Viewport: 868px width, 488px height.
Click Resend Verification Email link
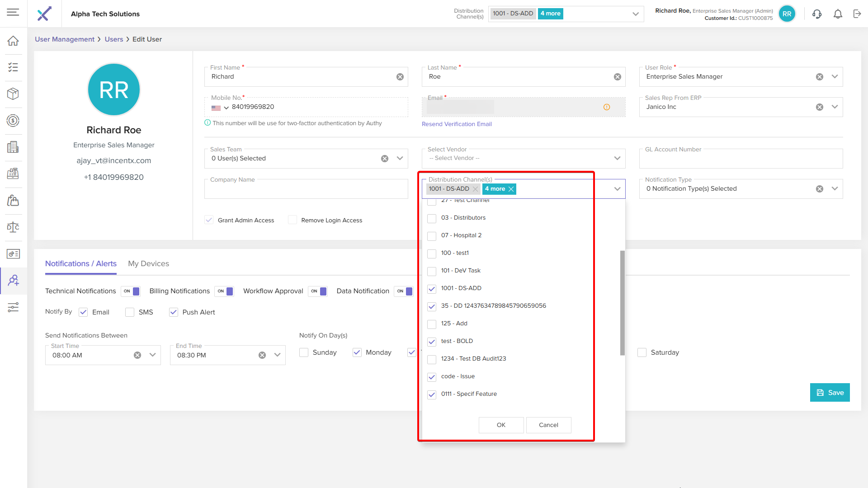click(x=457, y=124)
